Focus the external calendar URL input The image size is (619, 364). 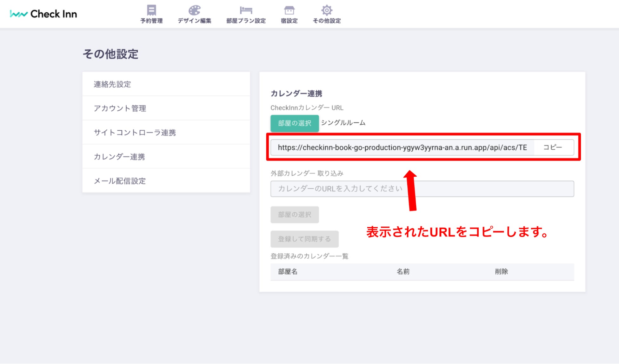pyautogui.click(x=422, y=189)
